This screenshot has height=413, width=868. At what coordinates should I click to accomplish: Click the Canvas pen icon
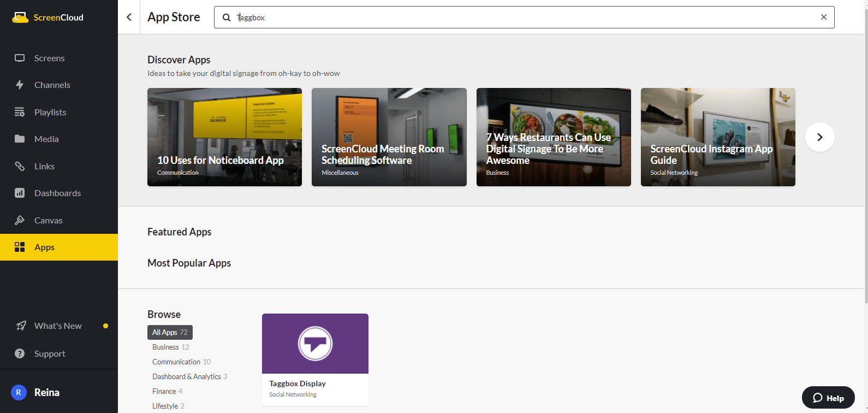pos(20,220)
